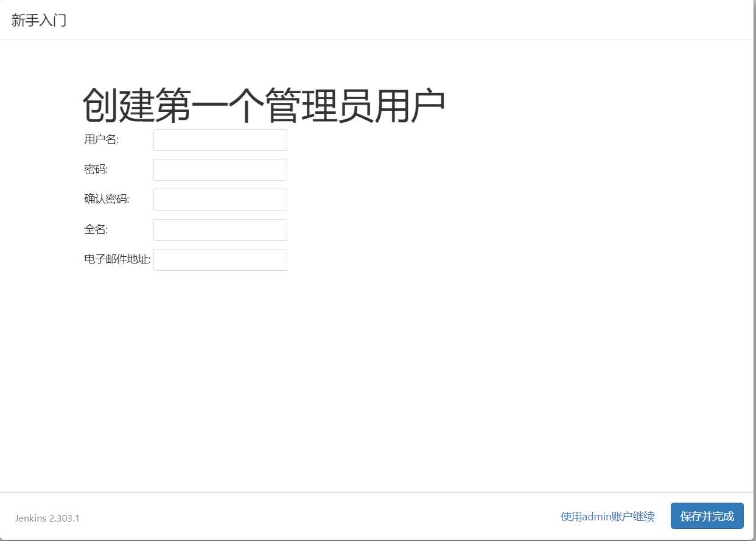Choose continue as admin account option
This screenshot has height=541, width=756.
point(606,516)
